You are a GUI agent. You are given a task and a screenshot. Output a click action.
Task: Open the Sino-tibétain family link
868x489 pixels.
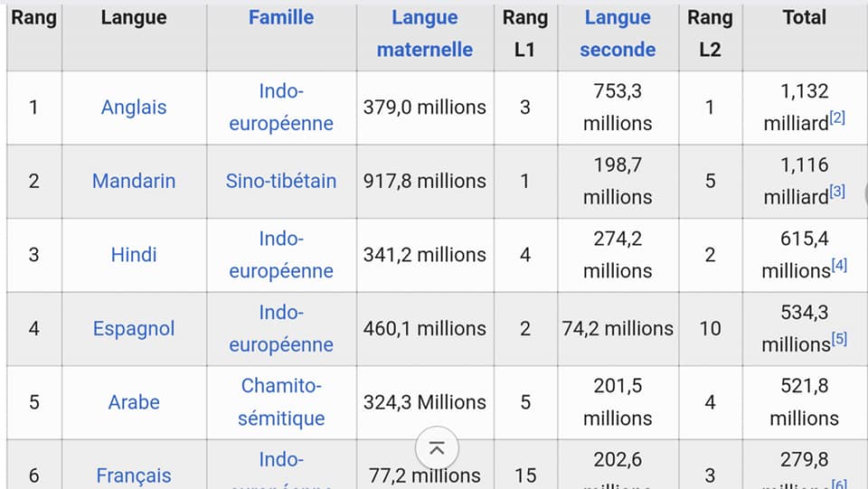click(x=281, y=181)
